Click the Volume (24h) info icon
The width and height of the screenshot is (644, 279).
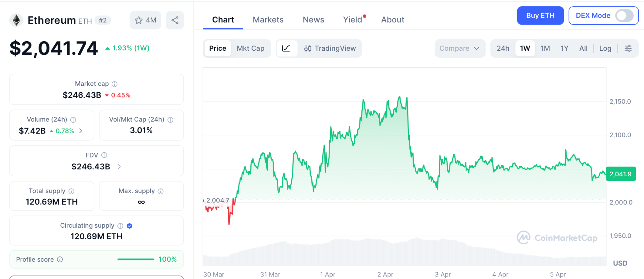tap(73, 120)
